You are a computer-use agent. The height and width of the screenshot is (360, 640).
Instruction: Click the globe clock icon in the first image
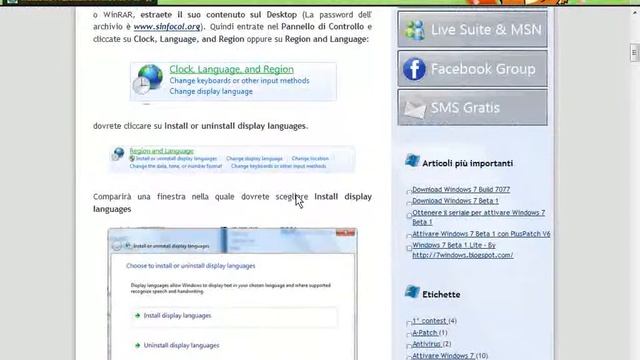click(147, 80)
